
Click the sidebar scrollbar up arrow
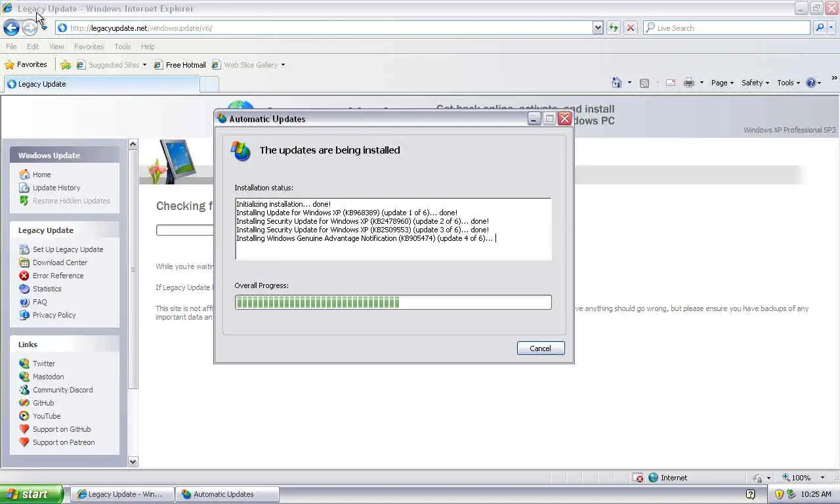(133, 144)
